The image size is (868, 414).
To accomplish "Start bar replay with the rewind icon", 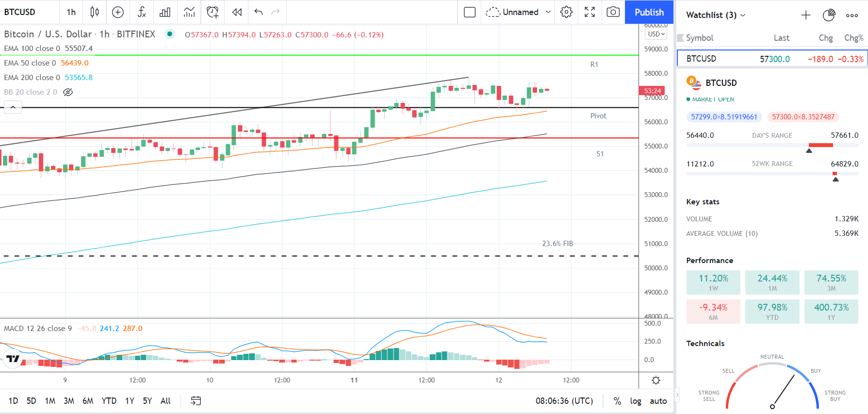I will pyautogui.click(x=237, y=12).
